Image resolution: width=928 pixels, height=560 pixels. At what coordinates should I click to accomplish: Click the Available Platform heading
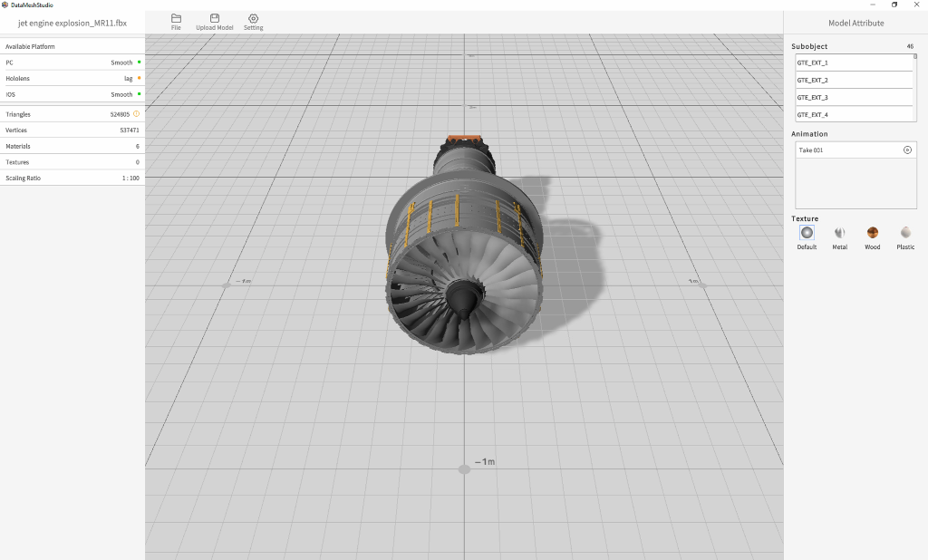tap(30, 47)
